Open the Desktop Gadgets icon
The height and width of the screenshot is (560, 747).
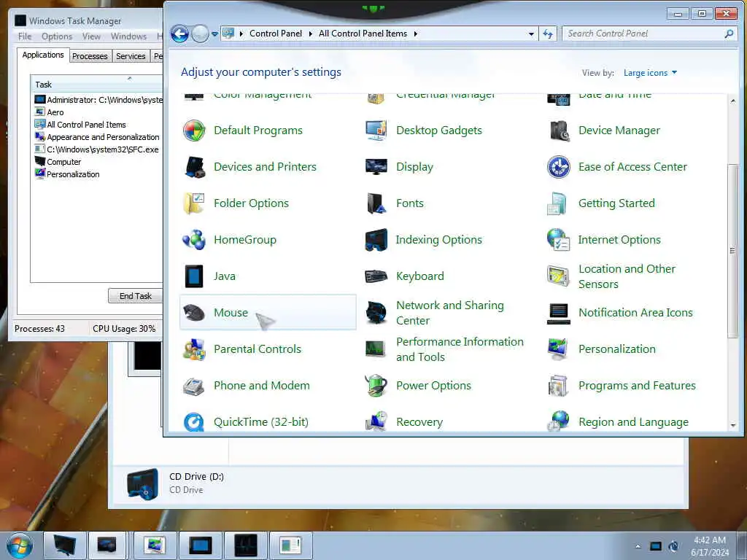click(x=376, y=131)
